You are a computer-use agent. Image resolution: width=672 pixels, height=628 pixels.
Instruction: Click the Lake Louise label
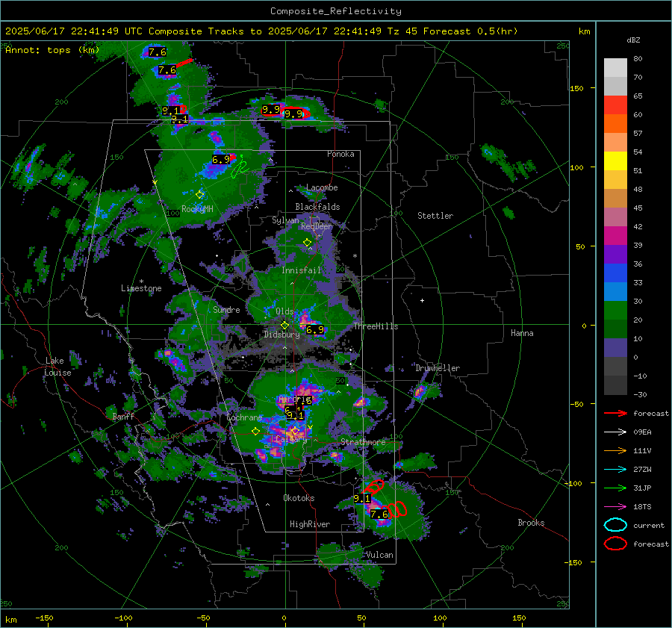(x=57, y=367)
